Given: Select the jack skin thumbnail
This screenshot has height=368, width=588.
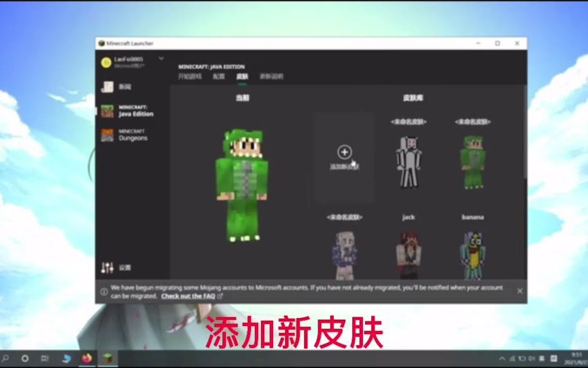Looking at the screenshot, I should point(408,255).
